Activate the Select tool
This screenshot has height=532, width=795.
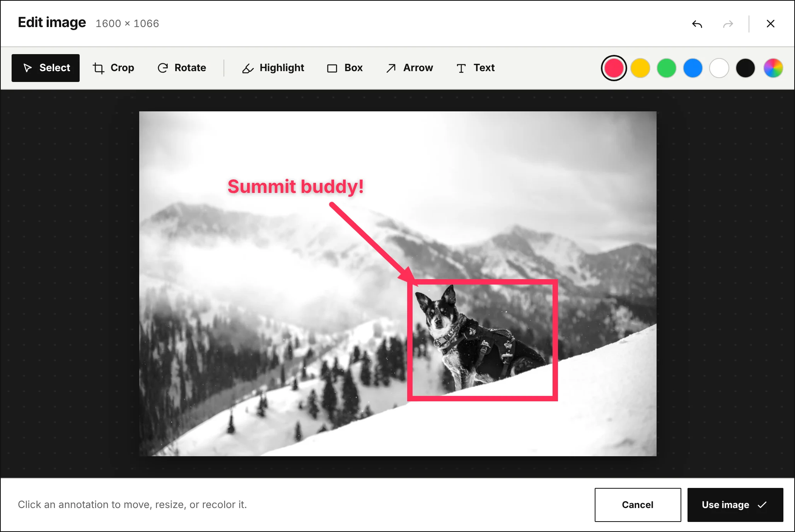click(46, 68)
